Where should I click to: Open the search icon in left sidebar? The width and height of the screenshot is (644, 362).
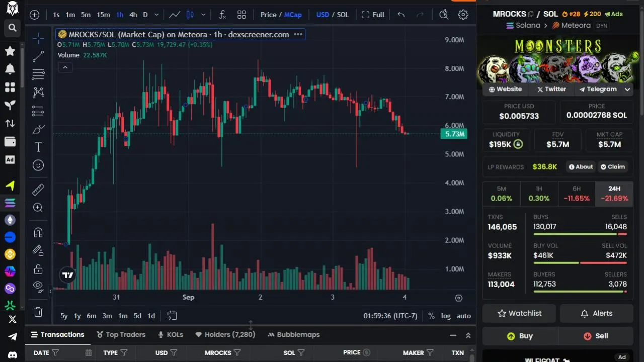13,28
